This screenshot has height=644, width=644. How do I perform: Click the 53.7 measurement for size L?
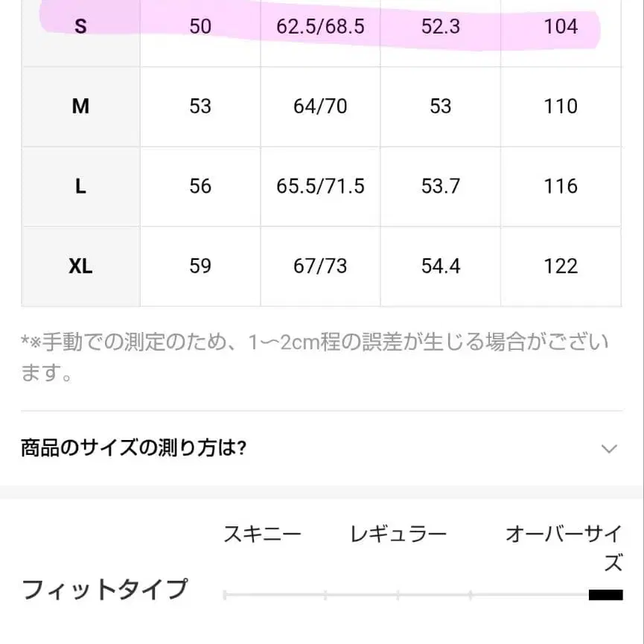point(440,185)
